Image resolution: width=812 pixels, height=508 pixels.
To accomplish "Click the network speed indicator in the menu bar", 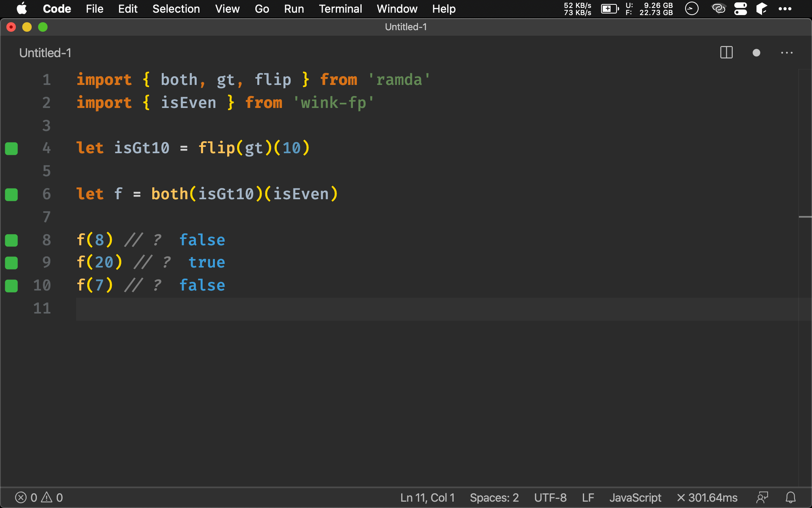I will point(577,9).
